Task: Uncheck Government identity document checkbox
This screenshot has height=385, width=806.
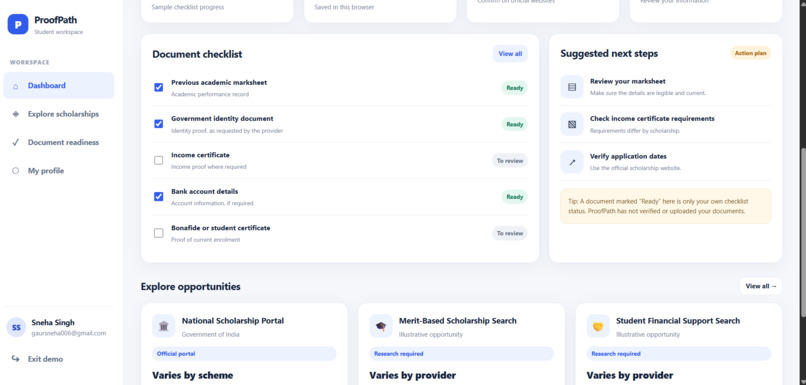Action: pyautogui.click(x=159, y=124)
